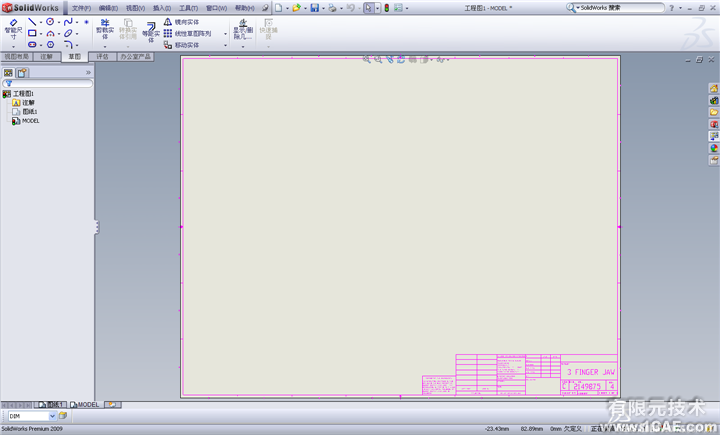
Task: Click the filter funnel icon in tree panel
Action: (x=8, y=83)
